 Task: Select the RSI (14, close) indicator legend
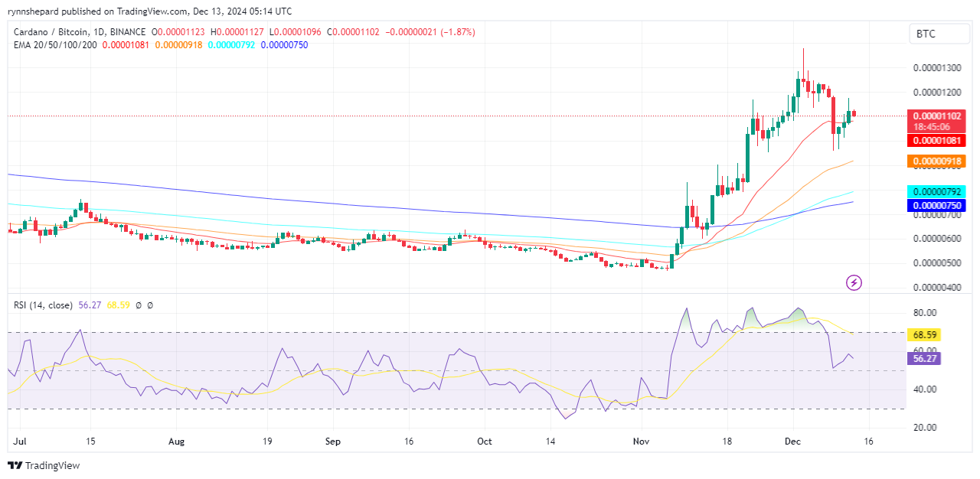(x=43, y=305)
